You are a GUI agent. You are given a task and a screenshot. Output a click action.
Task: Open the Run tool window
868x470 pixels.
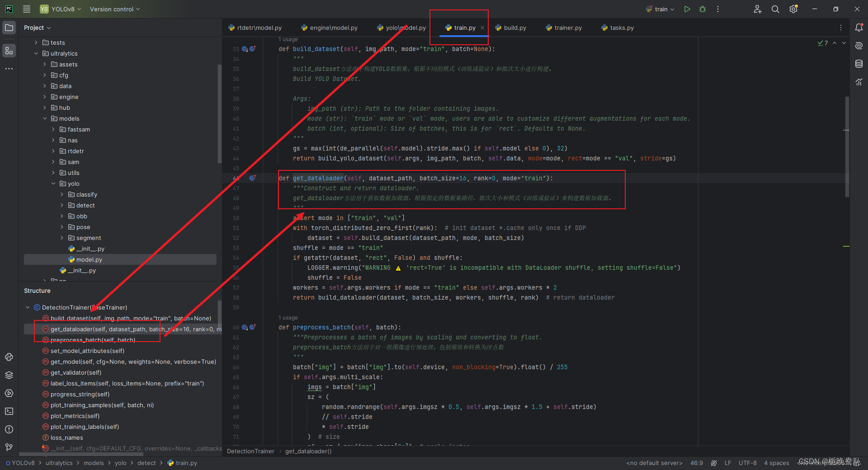pos(9,393)
